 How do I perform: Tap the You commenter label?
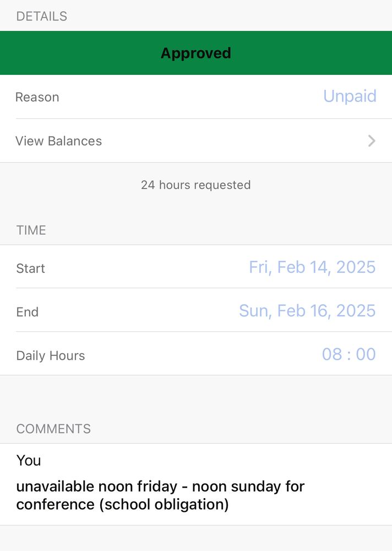(x=29, y=461)
